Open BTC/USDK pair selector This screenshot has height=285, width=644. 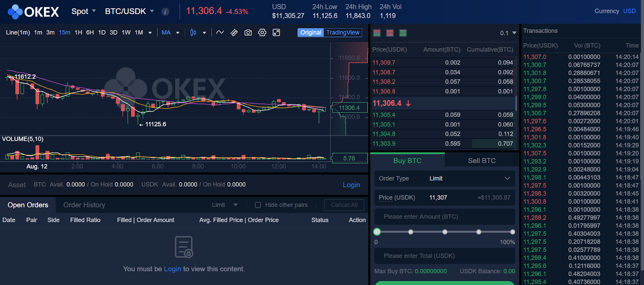point(129,11)
